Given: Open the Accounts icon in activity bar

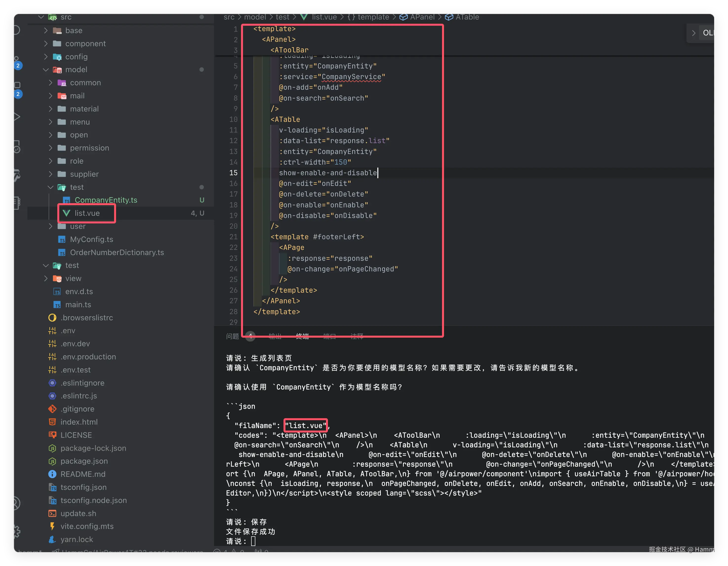Looking at the screenshot, I should point(17,503).
